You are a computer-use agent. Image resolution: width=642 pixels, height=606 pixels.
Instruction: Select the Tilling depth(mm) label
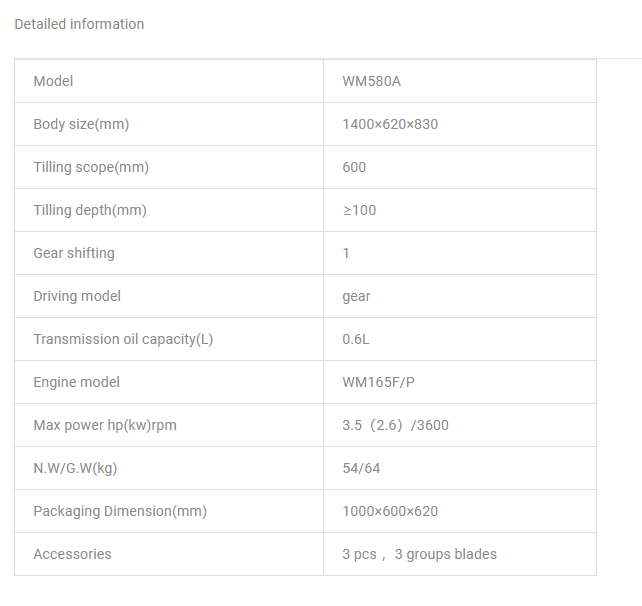coord(90,210)
